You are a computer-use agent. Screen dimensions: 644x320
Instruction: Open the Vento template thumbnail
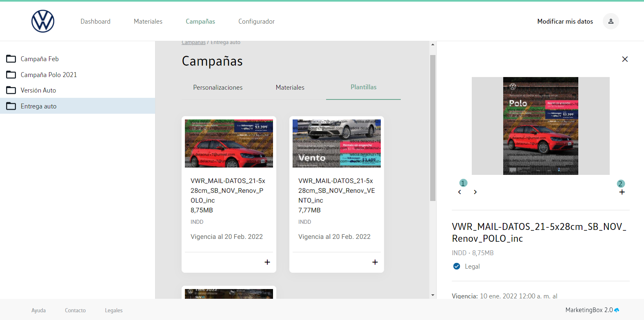tap(337, 143)
